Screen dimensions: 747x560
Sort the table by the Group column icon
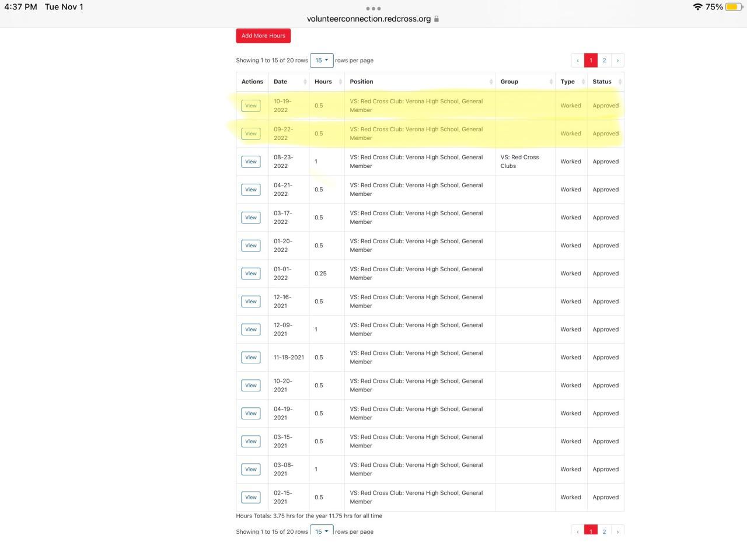551,82
